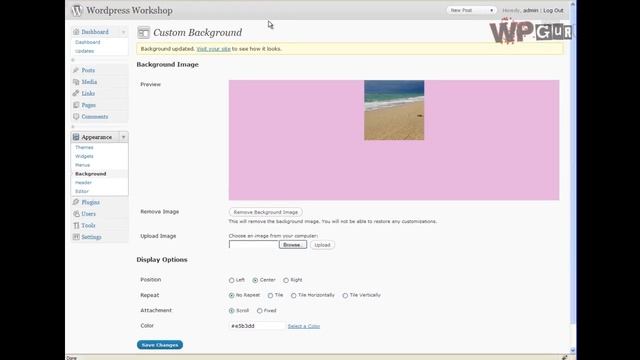Viewport: 640px width, 360px height.
Task: Click the Browse button
Action: point(293,245)
